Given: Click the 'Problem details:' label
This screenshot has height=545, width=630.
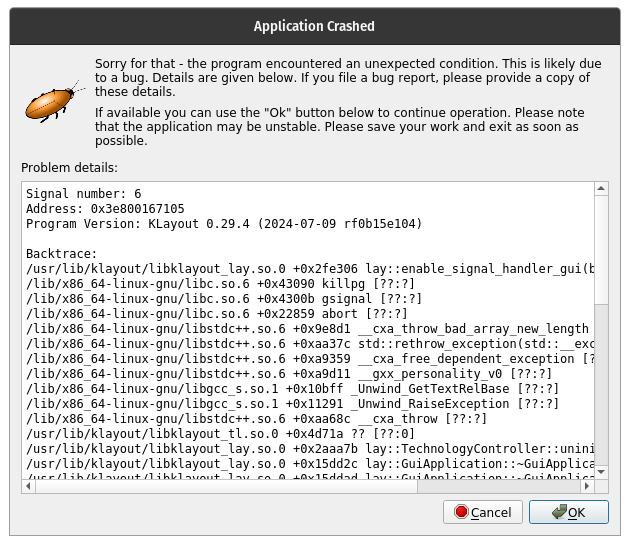Looking at the screenshot, I should (x=70, y=167).
